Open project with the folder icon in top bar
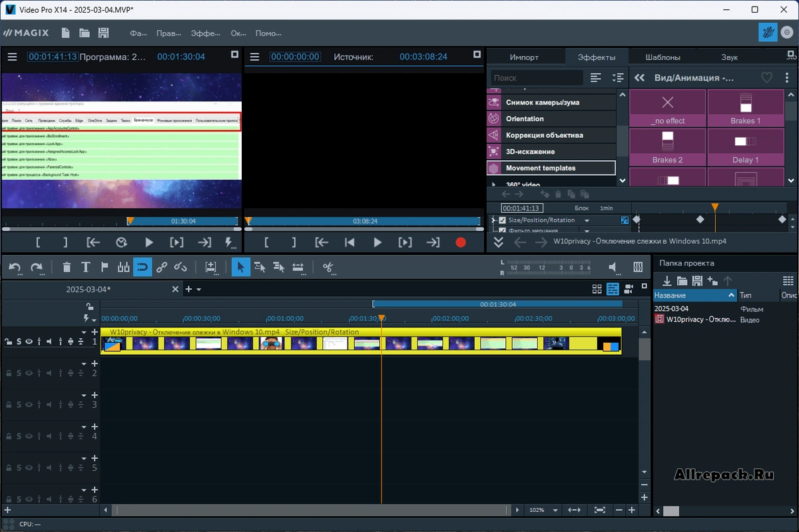The width and height of the screenshot is (799, 532). 85,33
